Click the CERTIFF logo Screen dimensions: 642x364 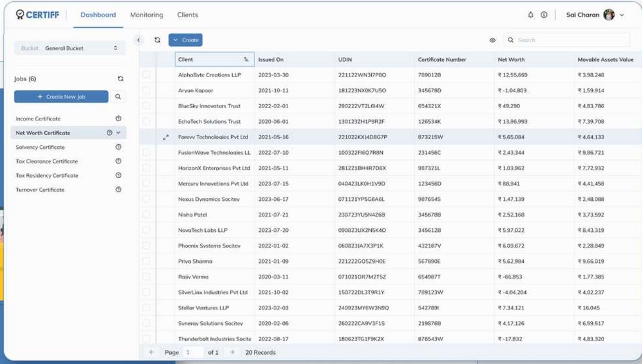38,14
